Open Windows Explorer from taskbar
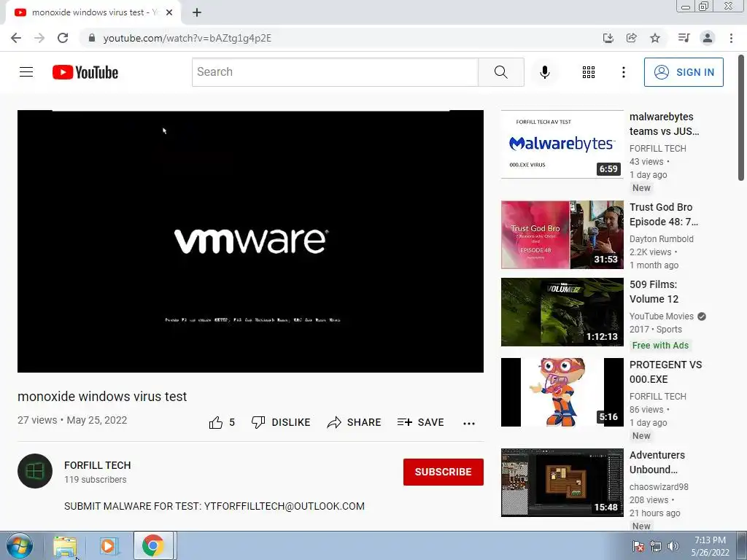Viewport: 747px width, 560px height. coord(65,545)
